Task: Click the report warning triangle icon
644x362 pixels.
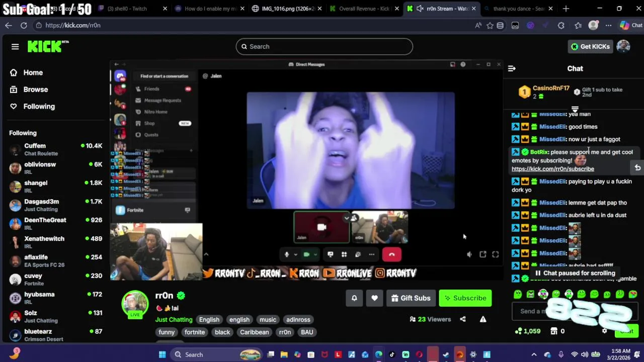Action: pos(483,319)
